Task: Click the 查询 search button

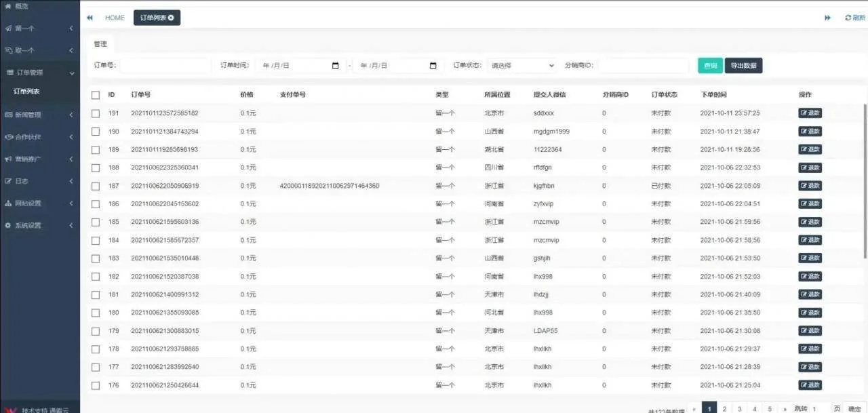Action: click(x=709, y=65)
